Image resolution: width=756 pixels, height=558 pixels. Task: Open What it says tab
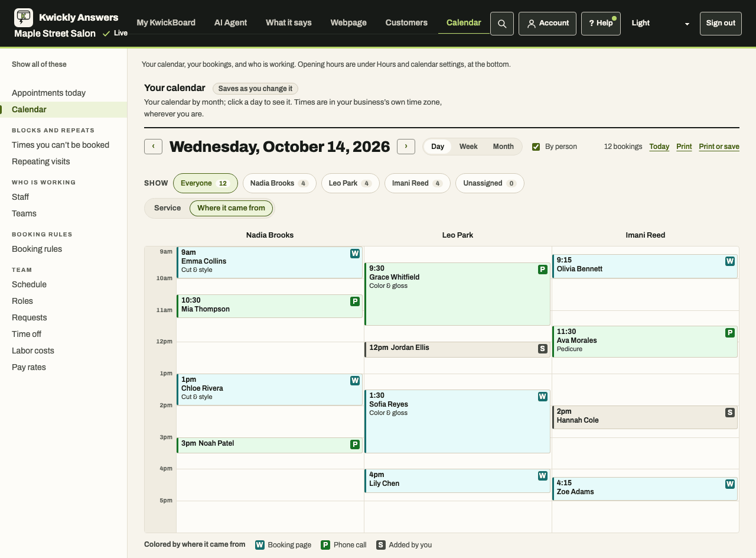click(x=289, y=22)
